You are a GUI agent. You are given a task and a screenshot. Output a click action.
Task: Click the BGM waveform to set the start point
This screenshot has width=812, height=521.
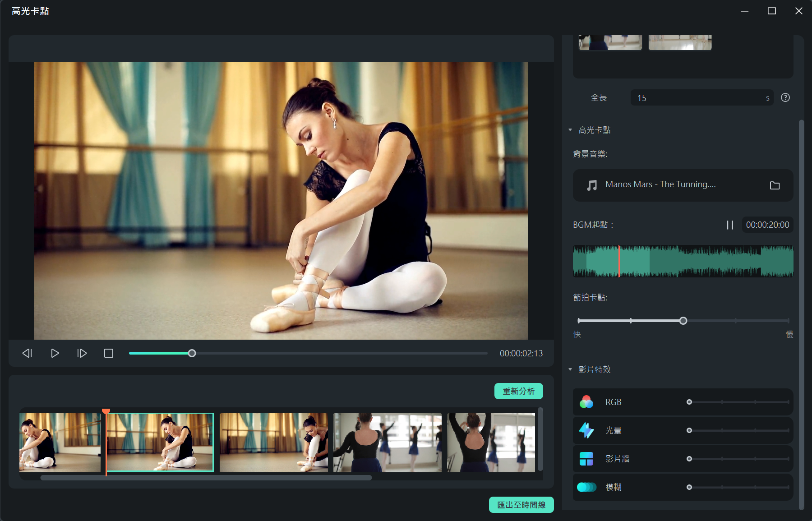(x=683, y=261)
